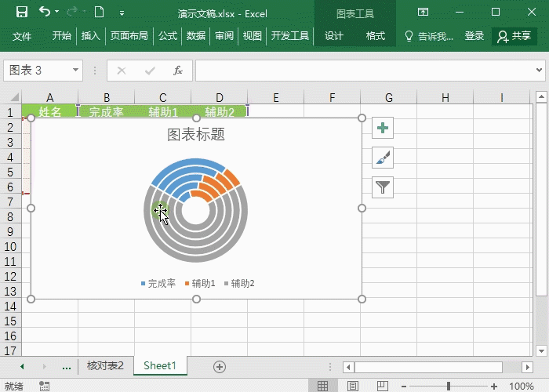Screen dimensions: 549x392
Task: Open the chart tools 格式 tab
Action: click(x=376, y=36)
